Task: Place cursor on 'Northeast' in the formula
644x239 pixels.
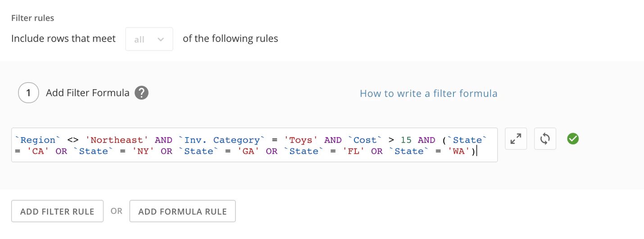Action: tap(117, 140)
